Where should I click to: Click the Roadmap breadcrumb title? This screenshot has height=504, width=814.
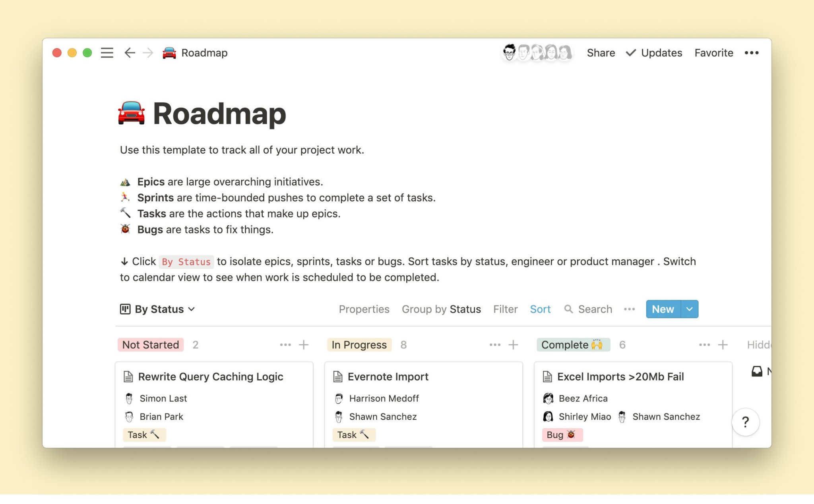[x=204, y=53]
